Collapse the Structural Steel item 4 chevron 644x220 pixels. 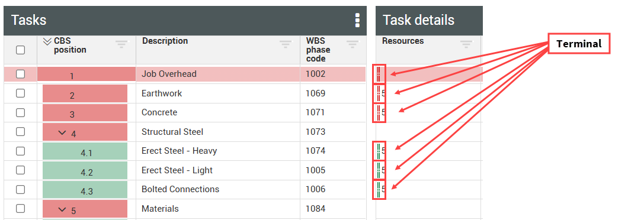pyautogui.click(x=62, y=132)
